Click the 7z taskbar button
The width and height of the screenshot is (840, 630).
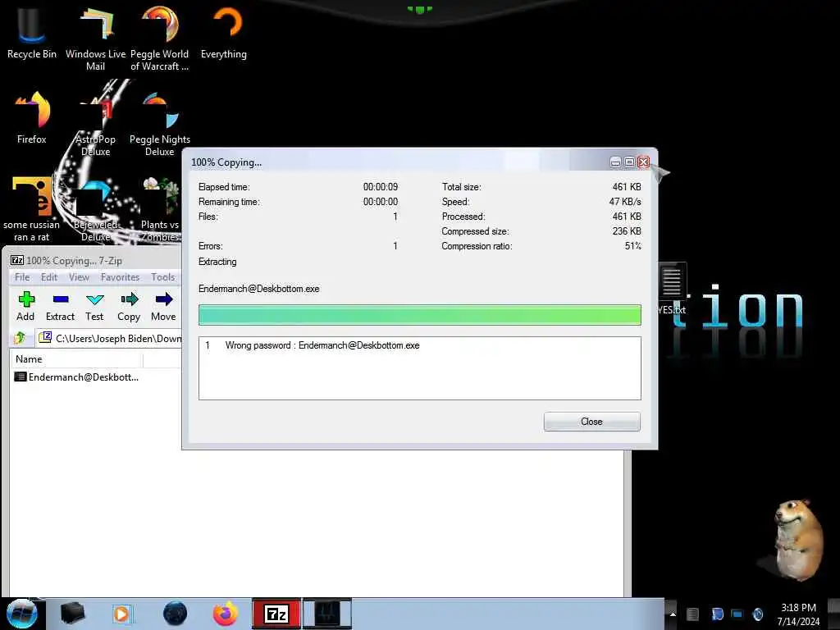tap(276, 614)
